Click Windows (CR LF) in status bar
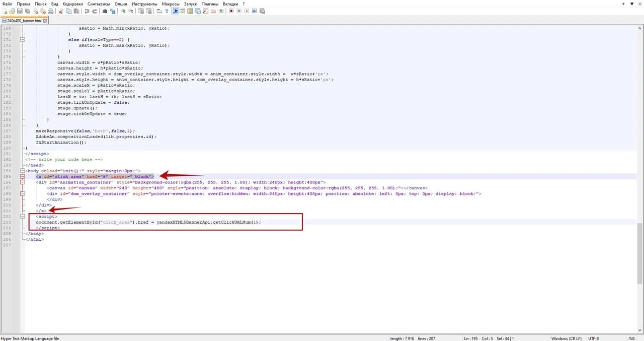Image resolution: width=644 pixels, height=341 pixels. pos(567,338)
